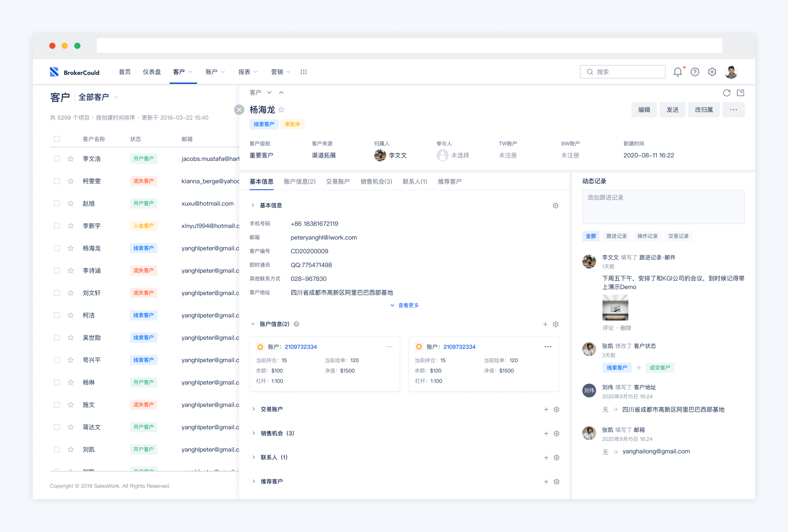Open the nav filter sliders icon
The image size is (788, 532).
coord(304,72)
